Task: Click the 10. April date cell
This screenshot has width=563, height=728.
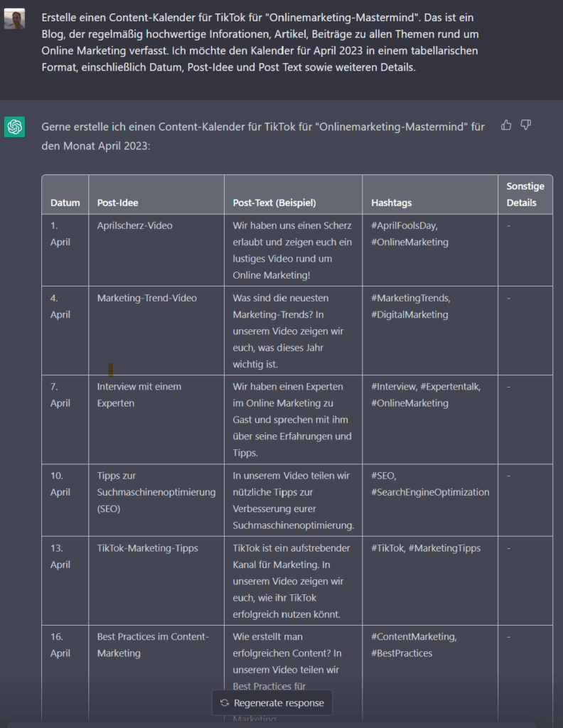Action: (x=60, y=483)
